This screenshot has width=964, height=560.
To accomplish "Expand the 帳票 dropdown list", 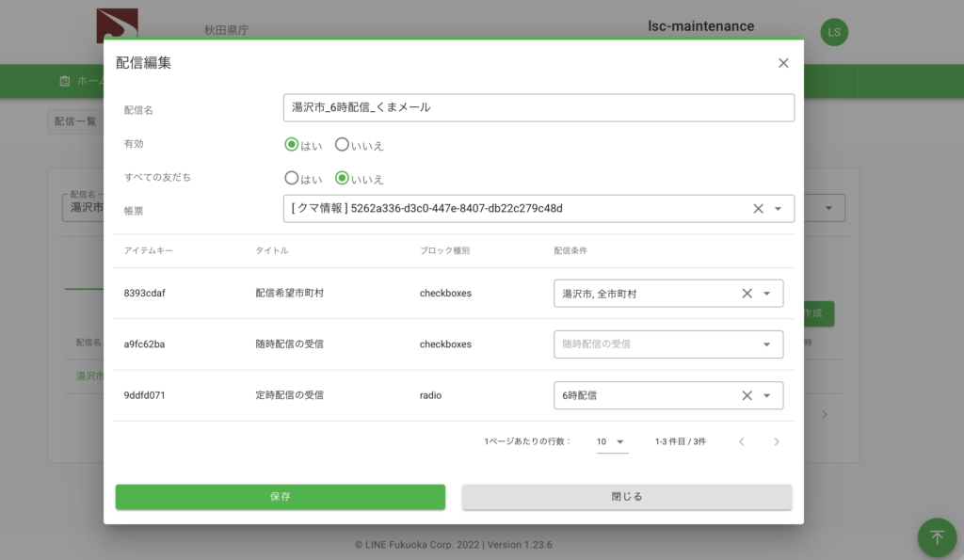I will click(778, 208).
